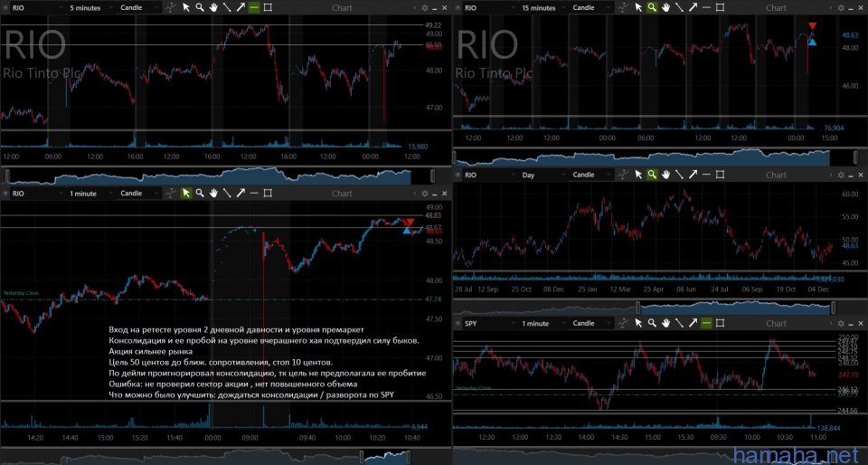868x465 pixels.
Task: Click the Chart title of the Day panel
Action: [776, 175]
